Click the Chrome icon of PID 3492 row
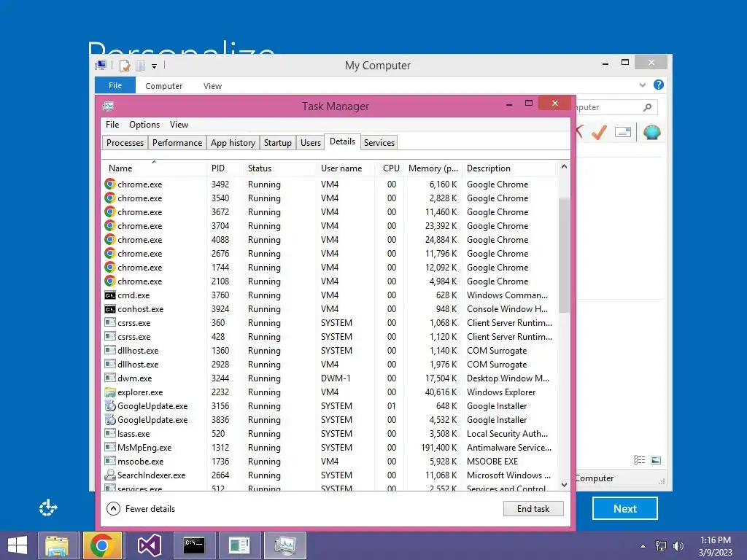The height and width of the screenshot is (560, 747). point(110,184)
